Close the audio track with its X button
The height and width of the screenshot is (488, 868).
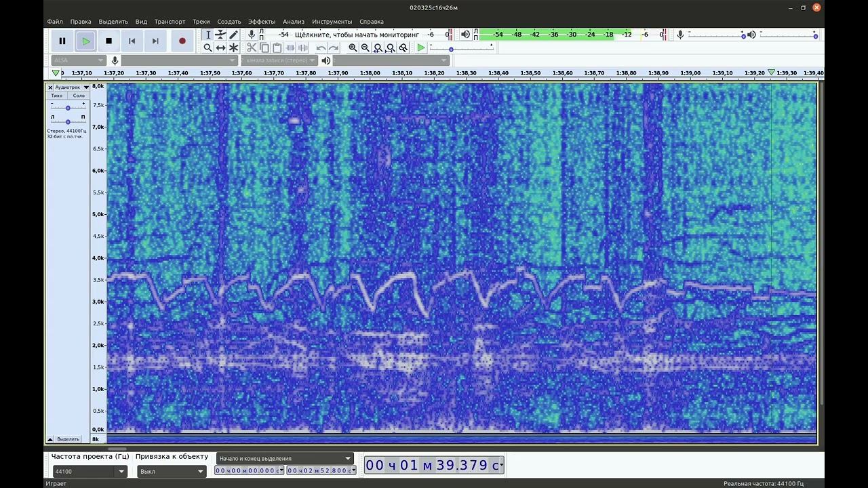pyautogui.click(x=50, y=87)
